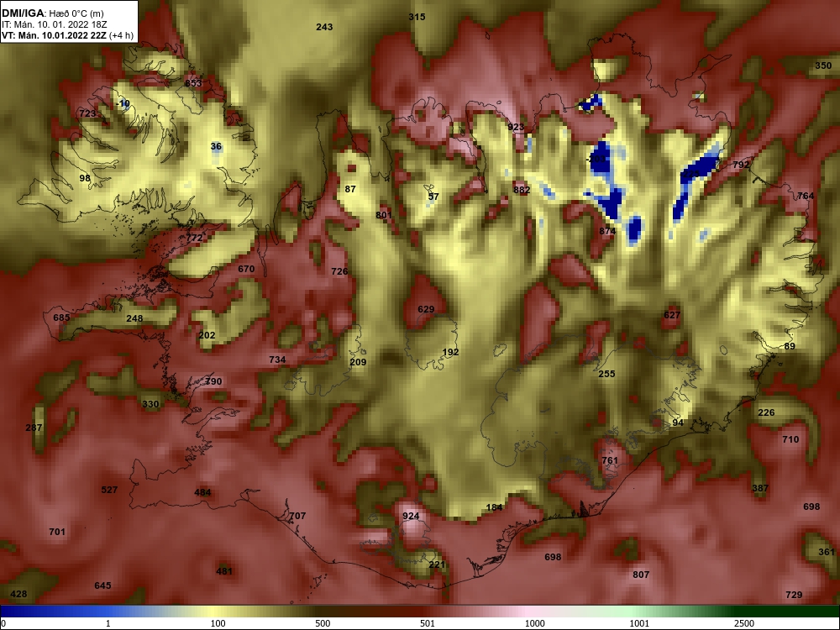
Task: Pick the map value 629
Action: 426,309
